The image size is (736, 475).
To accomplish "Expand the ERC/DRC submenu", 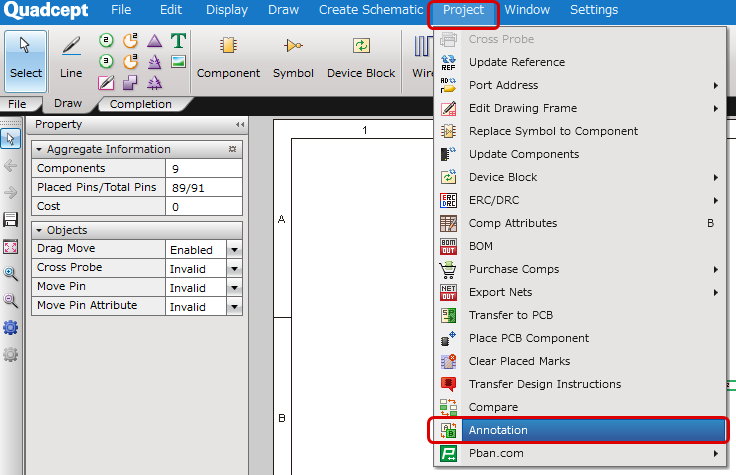I will point(580,200).
